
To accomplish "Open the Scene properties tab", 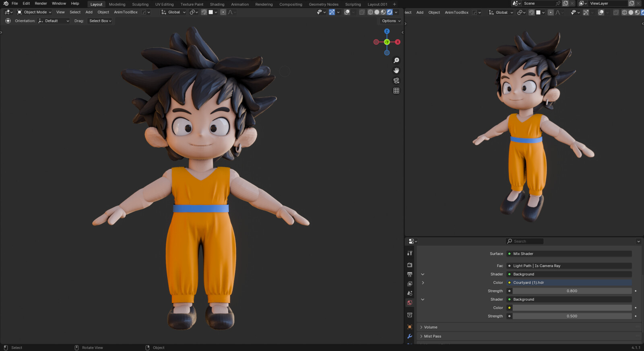I will point(410,293).
